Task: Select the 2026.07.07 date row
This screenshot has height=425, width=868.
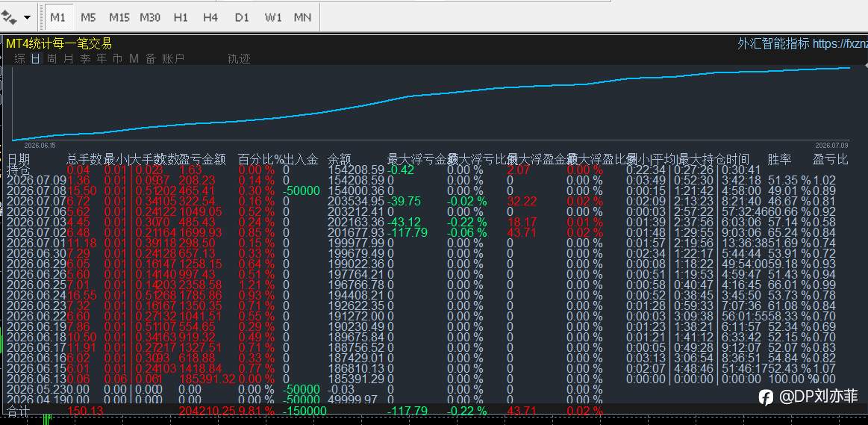Action: (x=37, y=201)
